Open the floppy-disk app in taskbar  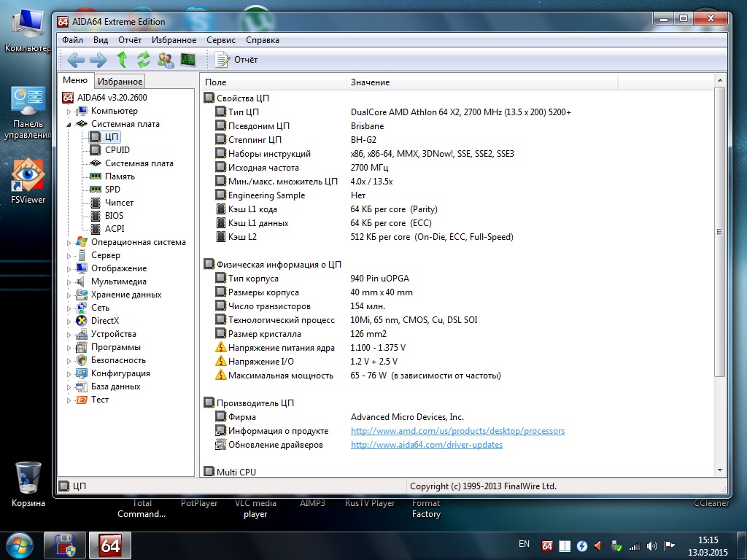click(x=65, y=545)
